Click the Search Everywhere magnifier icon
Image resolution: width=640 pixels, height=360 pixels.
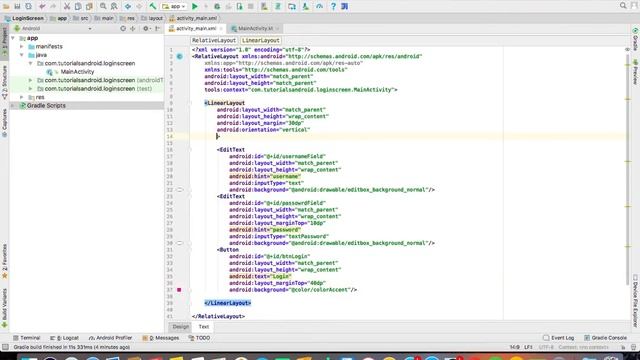pyautogui.click(x=623, y=6)
